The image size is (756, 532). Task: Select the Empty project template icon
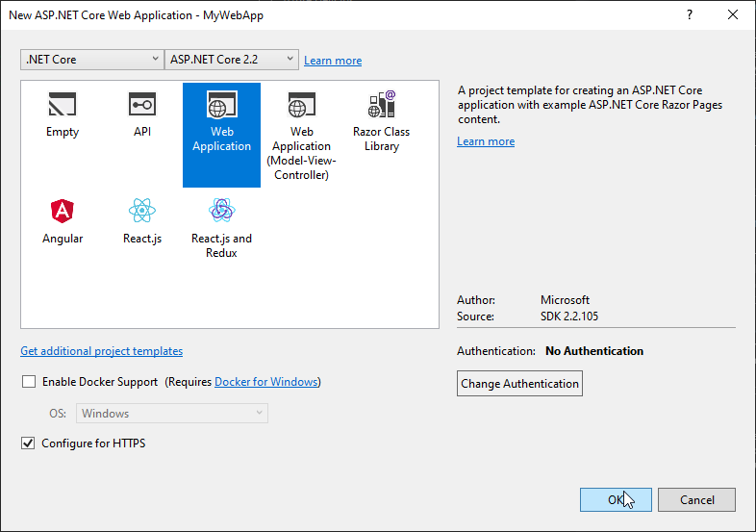click(63, 106)
